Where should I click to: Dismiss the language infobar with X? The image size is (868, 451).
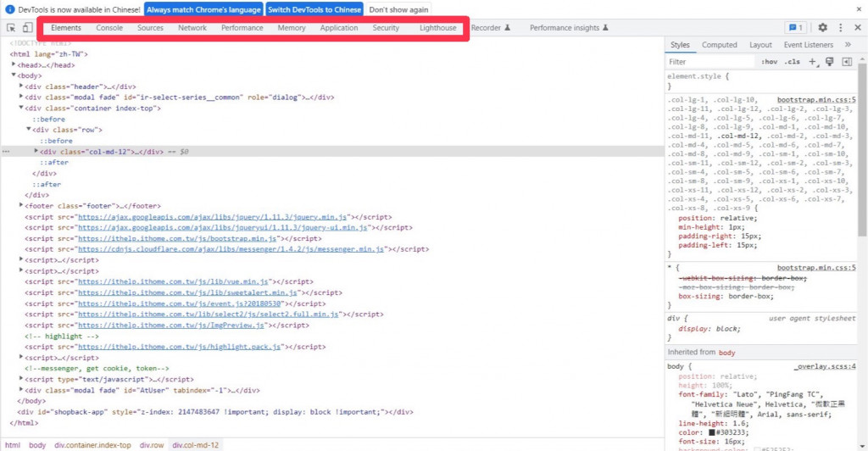point(859,9)
